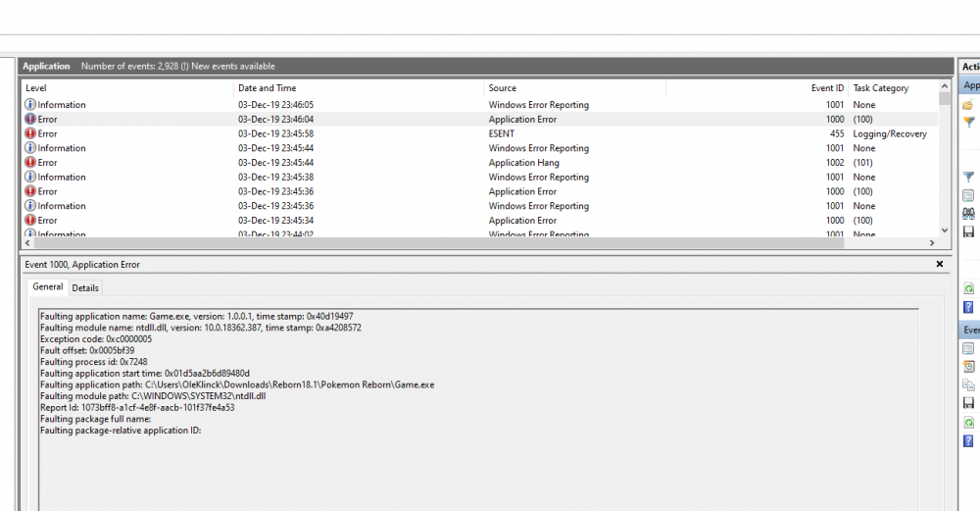Click the error icon for the ESENT event
980x511 pixels.
pyautogui.click(x=30, y=133)
